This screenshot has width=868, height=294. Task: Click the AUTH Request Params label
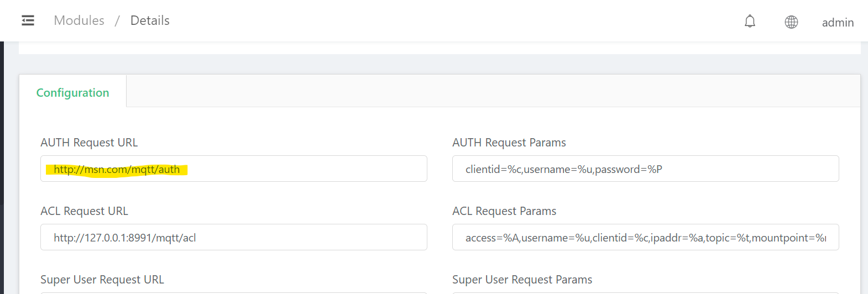(x=509, y=143)
